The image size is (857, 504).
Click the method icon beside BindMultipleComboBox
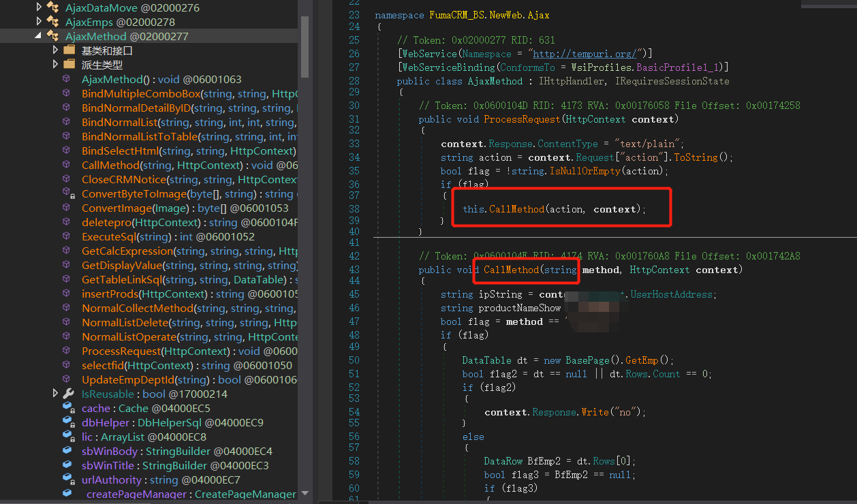point(66,93)
